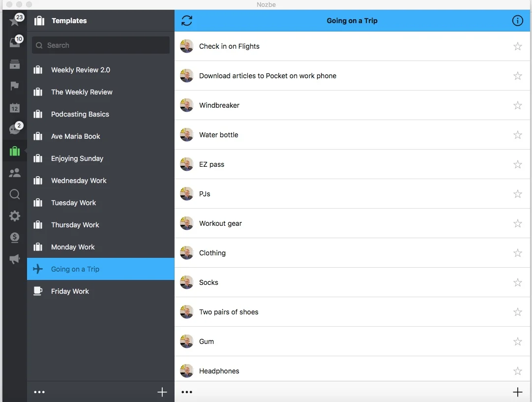The image size is (532, 402).
Task: Star the Two pairs of shoes task
Action: pyautogui.click(x=517, y=312)
